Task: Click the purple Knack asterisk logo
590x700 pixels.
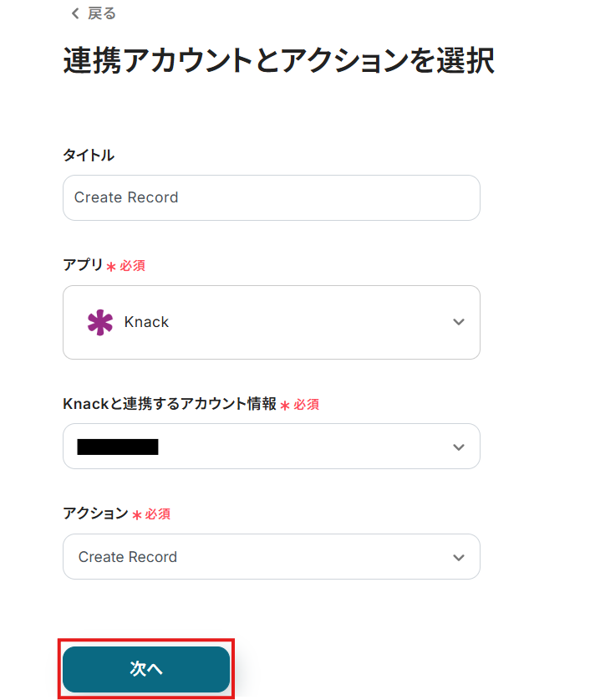Action: [x=99, y=322]
